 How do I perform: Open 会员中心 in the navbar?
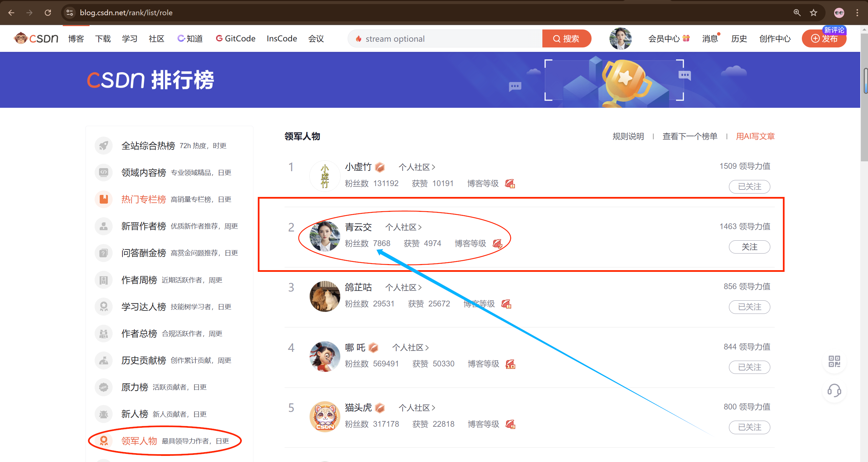[669, 39]
